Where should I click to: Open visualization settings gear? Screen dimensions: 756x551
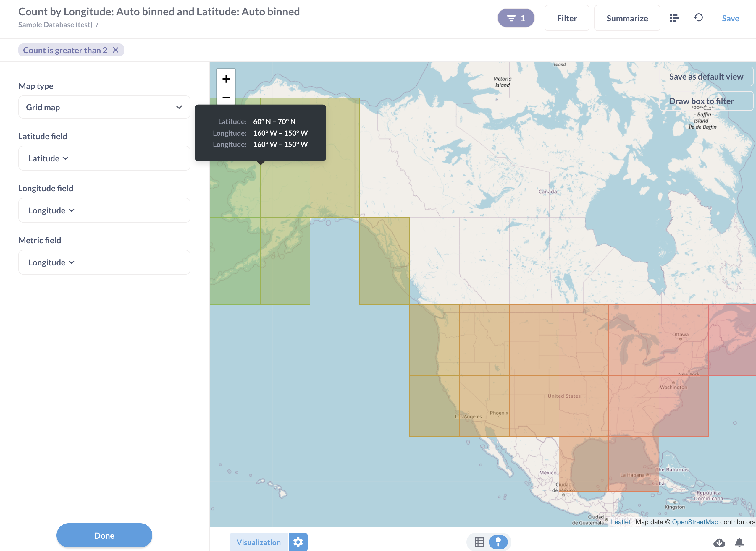pyautogui.click(x=298, y=542)
